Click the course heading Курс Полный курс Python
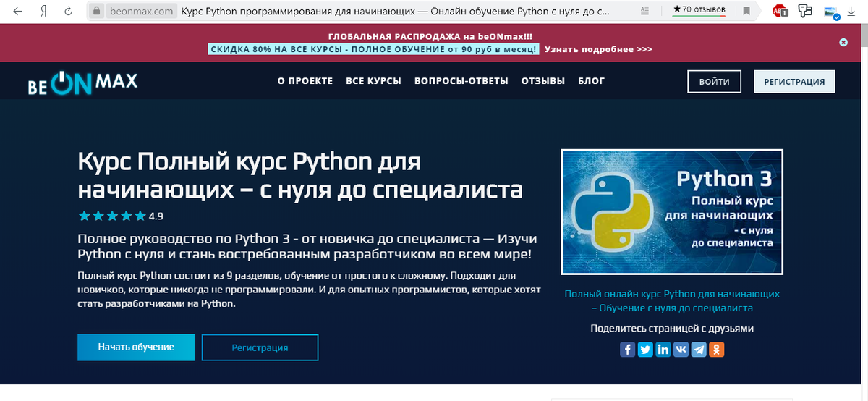The width and height of the screenshot is (868, 401). (300, 175)
